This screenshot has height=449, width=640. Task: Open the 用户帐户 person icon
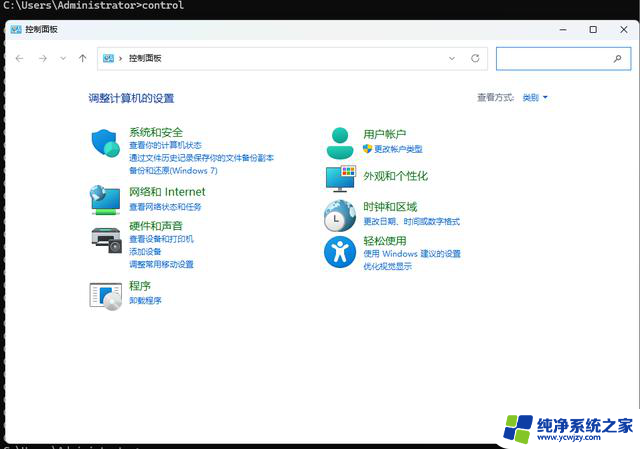tap(340, 143)
